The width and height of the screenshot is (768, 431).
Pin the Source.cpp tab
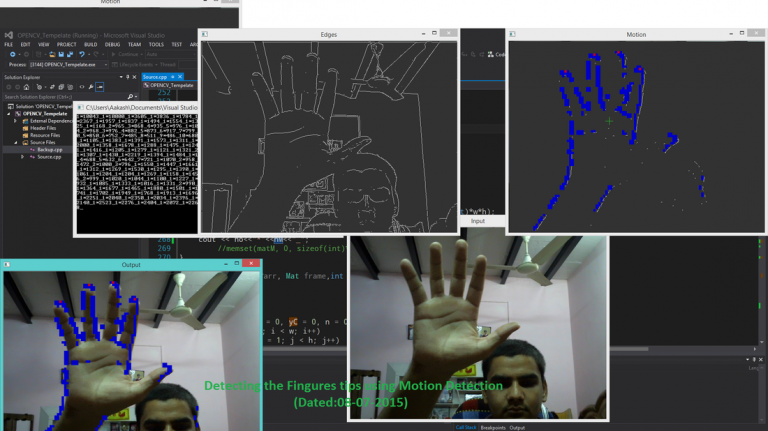coord(173,77)
